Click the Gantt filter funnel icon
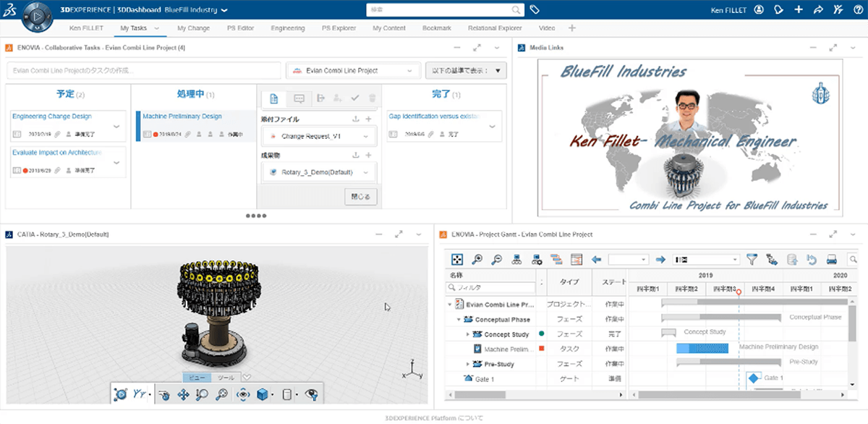This screenshot has width=868, height=424. click(752, 259)
